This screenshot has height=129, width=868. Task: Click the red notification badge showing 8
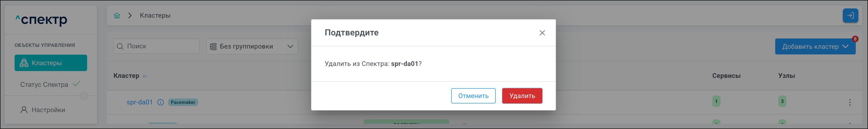click(855, 39)
